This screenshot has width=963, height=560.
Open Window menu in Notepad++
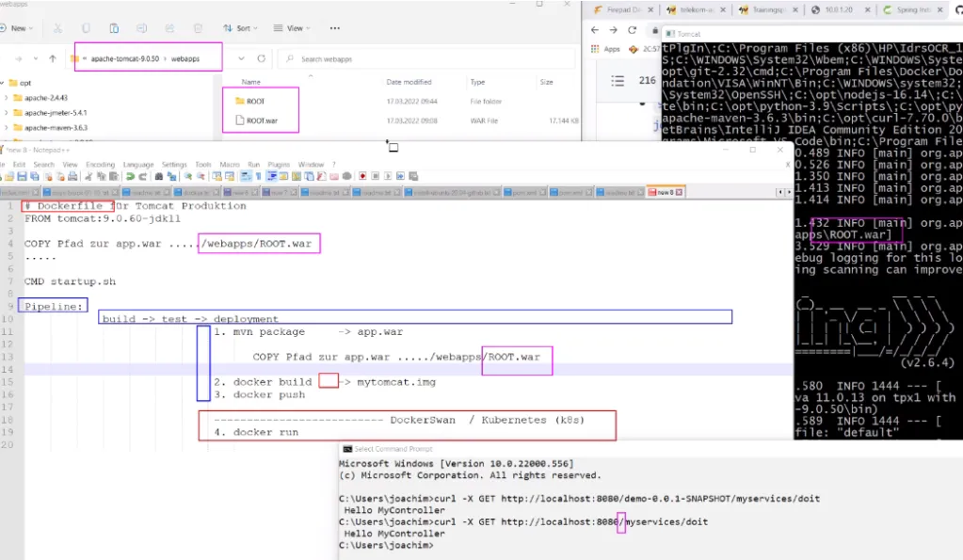tap(311, 165)
